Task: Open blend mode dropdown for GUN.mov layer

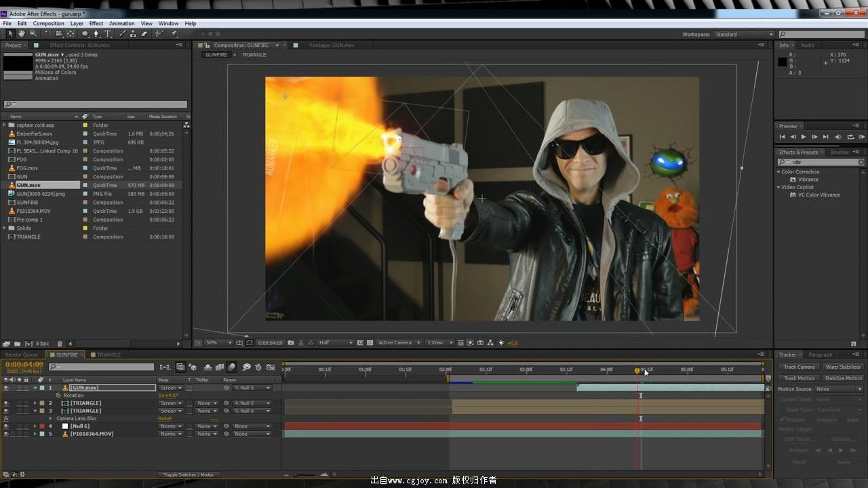Action: pyautogui.click(x=171, y=388)
